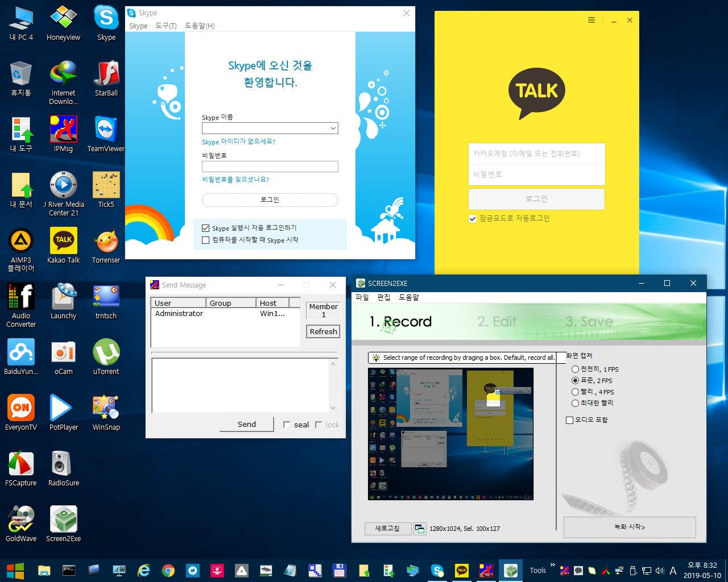Enable 오디오 포함 checkbox in SCREEN2EXE
The image size is (728, 582).
[569, 420]
